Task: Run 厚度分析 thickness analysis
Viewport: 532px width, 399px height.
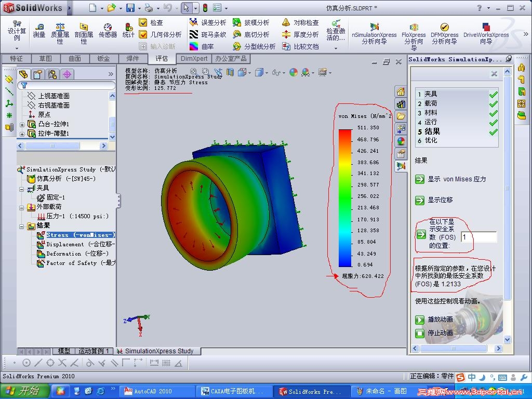Action: [300, 34]
